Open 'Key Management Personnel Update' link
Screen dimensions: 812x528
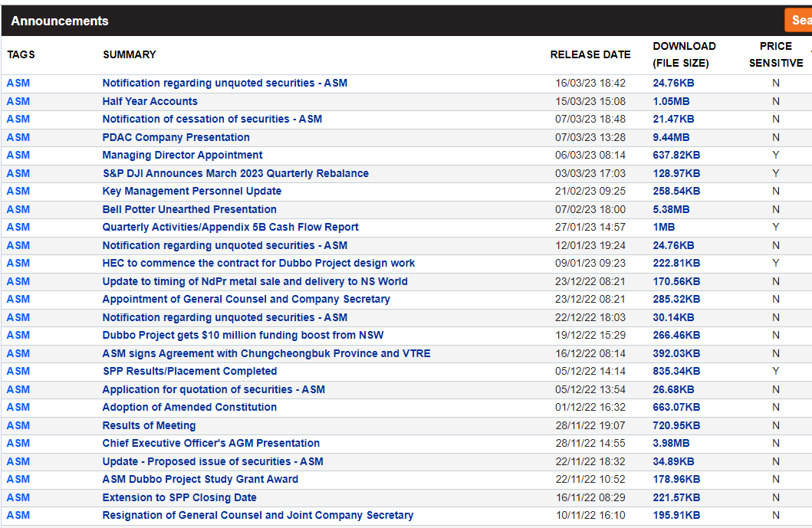(192, 191)
